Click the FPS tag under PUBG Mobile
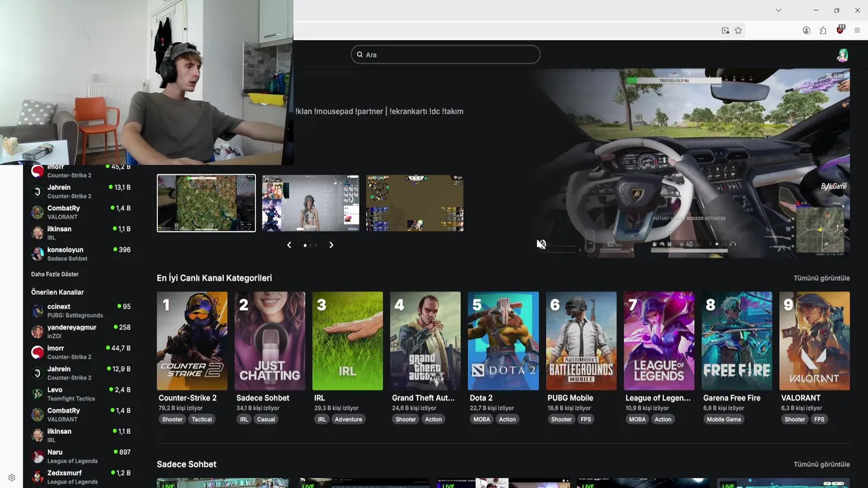The width and height of the screenshot is (868, 488). coord(586,420)
